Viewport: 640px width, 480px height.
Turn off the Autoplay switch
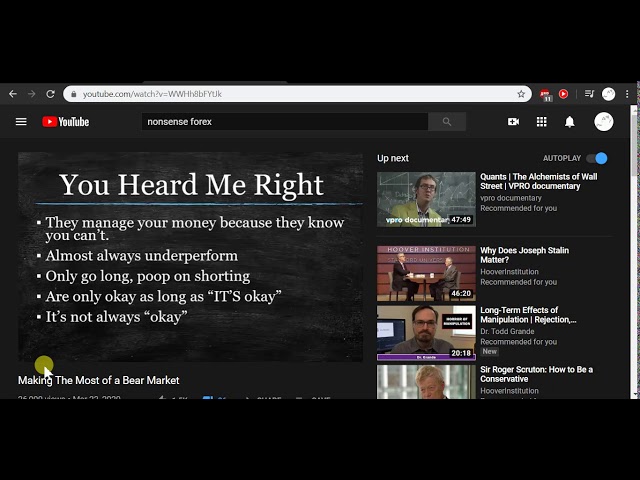pyautogui.click(x=597, y=158)
